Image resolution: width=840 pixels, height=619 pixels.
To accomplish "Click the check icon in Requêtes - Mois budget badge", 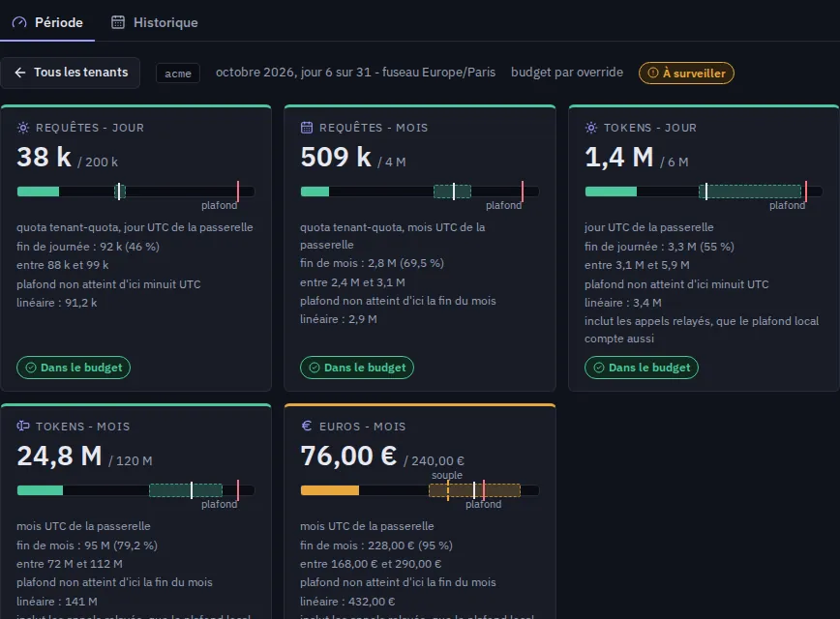I will [x=315, y=368].
